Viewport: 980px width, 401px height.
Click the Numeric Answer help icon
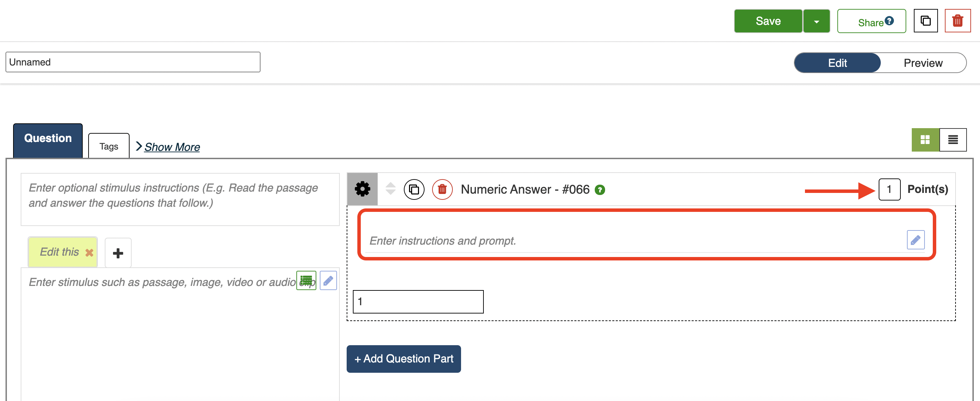[600, 189]
